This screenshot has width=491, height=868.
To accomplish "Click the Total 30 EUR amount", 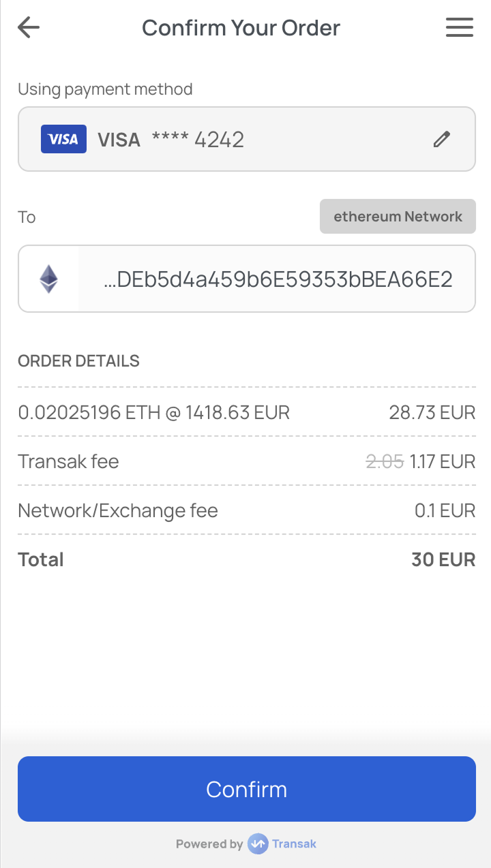I will pyautogui.click(x=443, y=559).
